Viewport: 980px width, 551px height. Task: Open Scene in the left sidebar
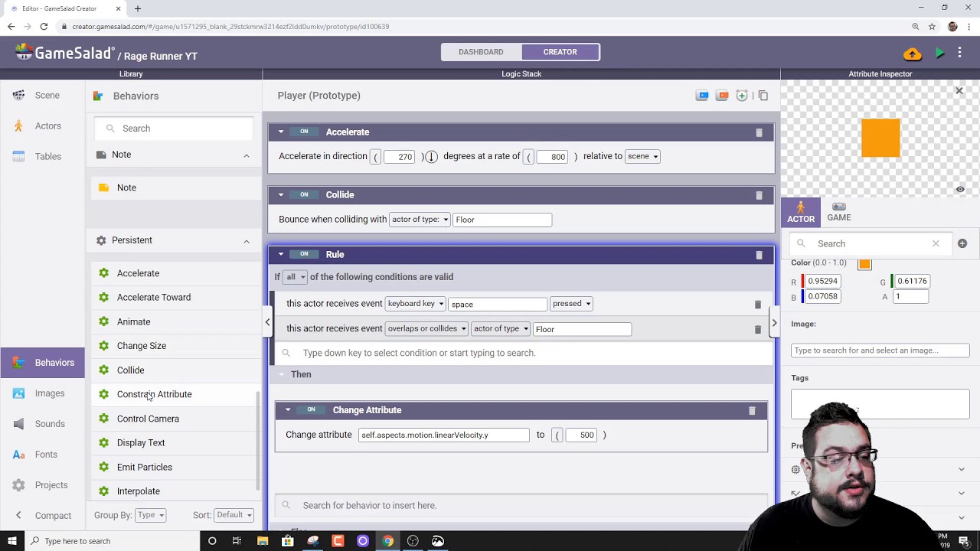[42, 96]
